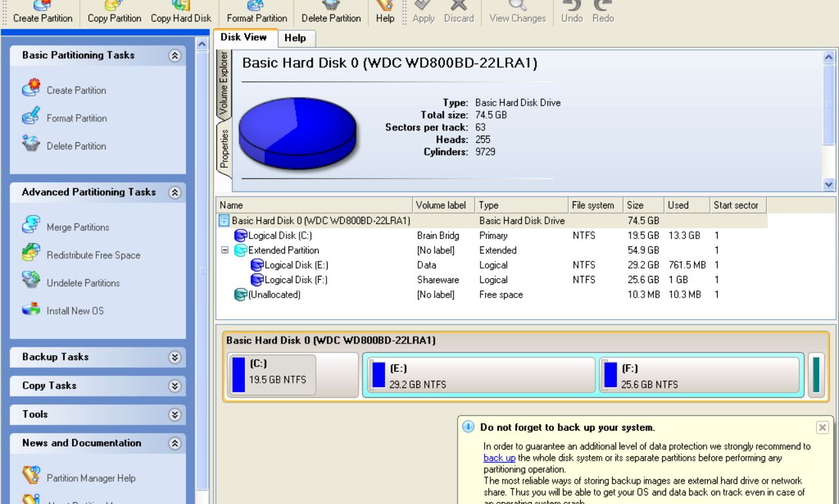Click the (Unallocated) space icon in list
The image size is (839, 504).
[241, 295]
